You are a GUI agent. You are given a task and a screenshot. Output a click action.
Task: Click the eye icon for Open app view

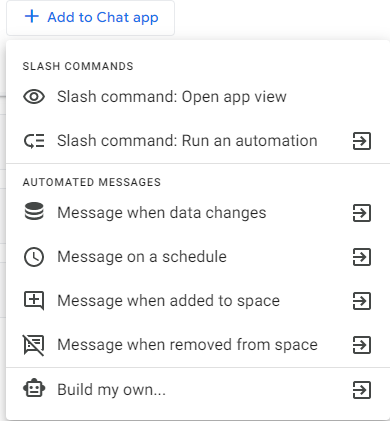[34, 97]
